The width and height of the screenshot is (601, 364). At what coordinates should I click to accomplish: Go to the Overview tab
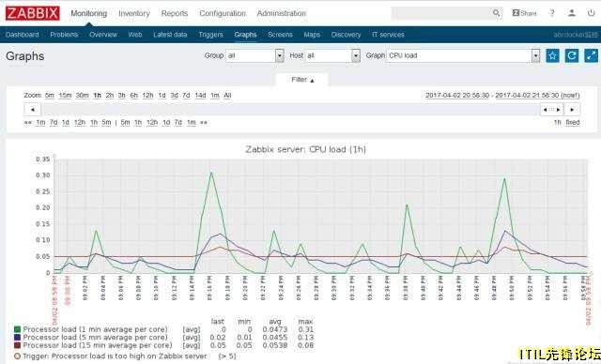(x=103, y=35)
